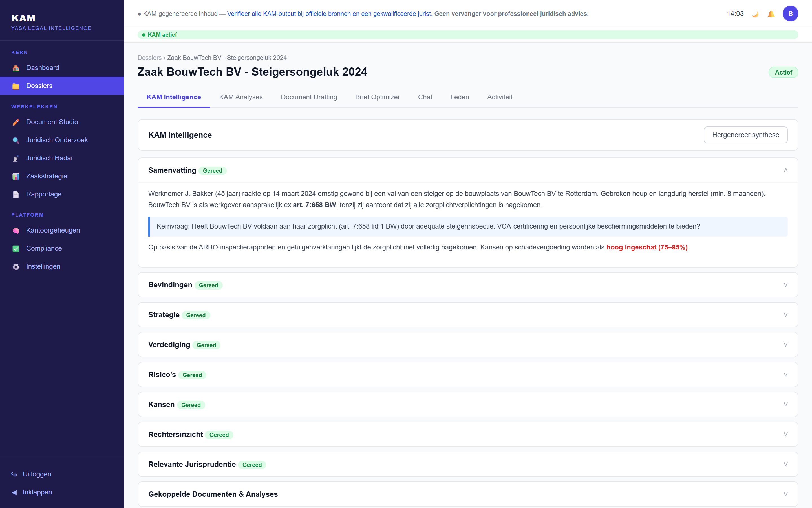812x508 pixels.
Task: Open the Leden tab
Action: coord(459,97)
